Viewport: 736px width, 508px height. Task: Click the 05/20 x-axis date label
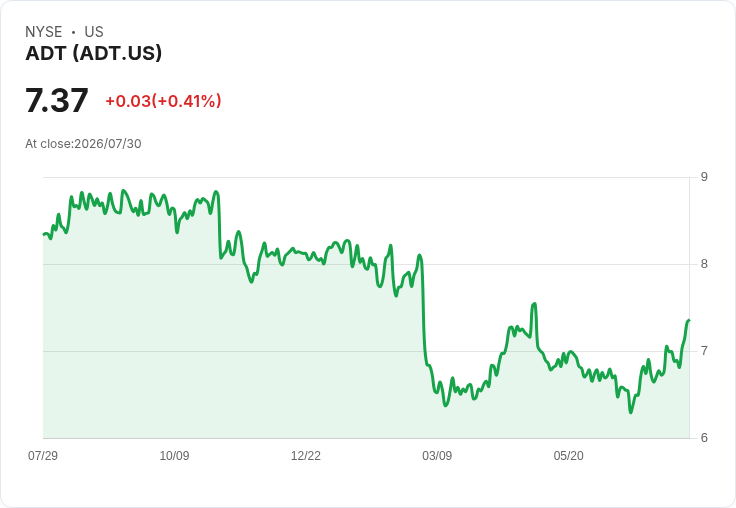(x=568, y=455)
